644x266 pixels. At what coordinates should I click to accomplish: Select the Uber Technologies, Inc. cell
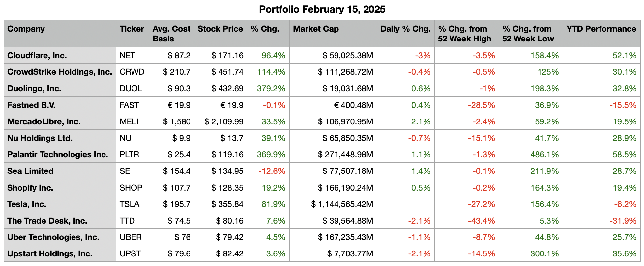click(53, 237)
